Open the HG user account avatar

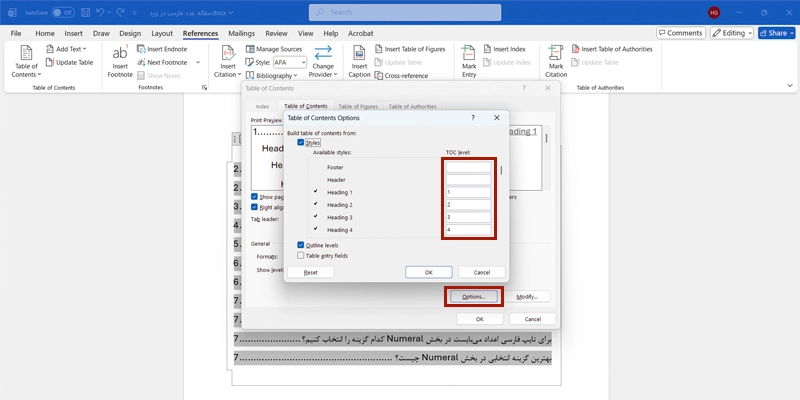[x=714, y=12]
